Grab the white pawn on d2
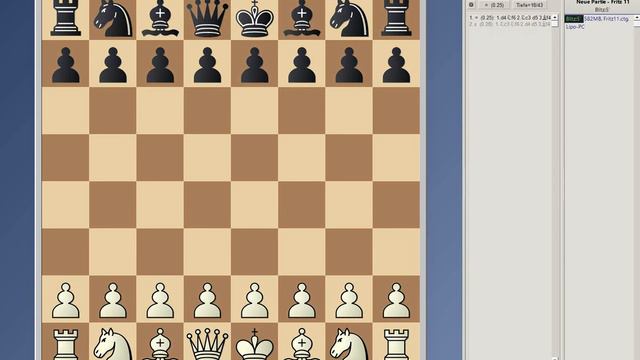The image size is (640, 360). 207,301
